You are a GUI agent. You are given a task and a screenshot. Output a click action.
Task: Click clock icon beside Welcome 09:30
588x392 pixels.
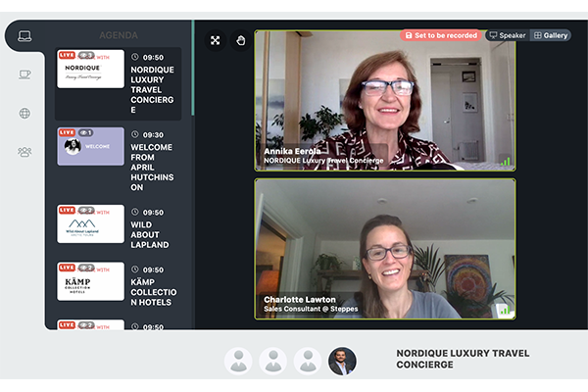pos(135,134)
